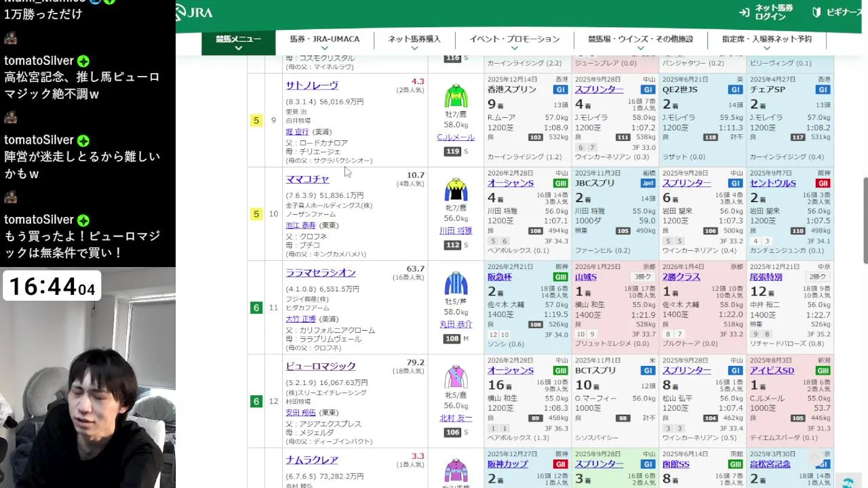Open the ピューロマジック horse page link
Screen dimensions: 868x488
[x=321, y=366]
